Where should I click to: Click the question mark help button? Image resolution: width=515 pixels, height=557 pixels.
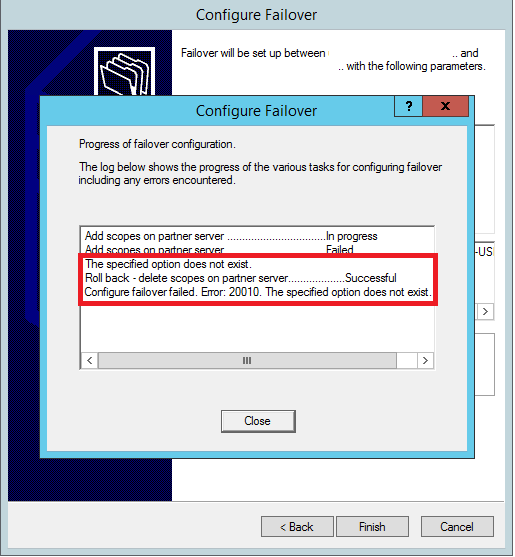(x=408, y=106)
